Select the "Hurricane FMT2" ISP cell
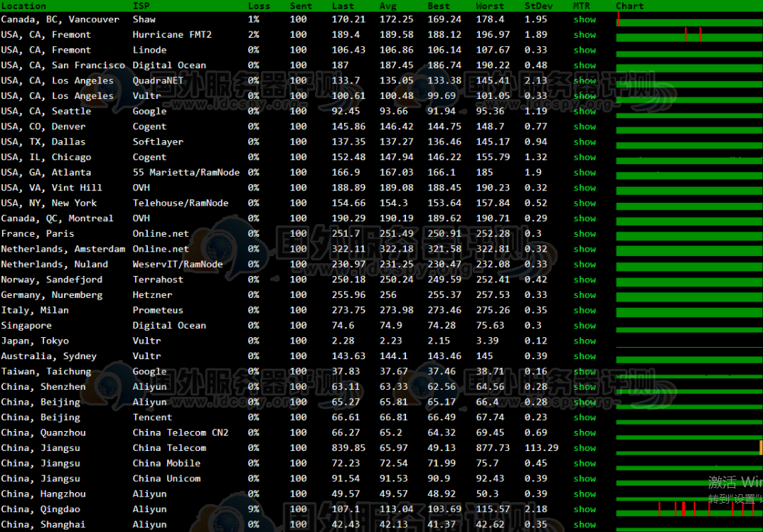Screen dimensions: 763x532 pos(172,35)
